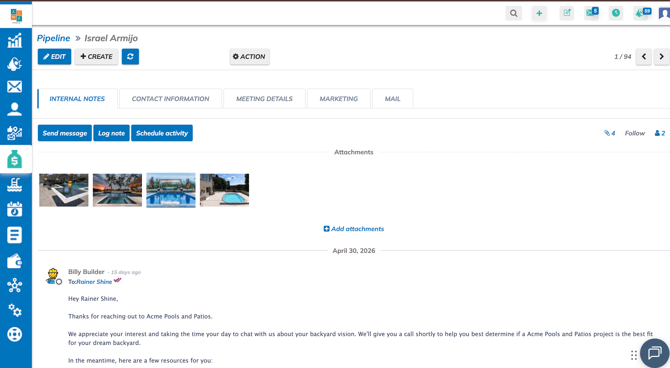Screen dimensions: 670x368
Task: Click the company logo at top left
Action: pyautogui.click(x=16, y=16)
